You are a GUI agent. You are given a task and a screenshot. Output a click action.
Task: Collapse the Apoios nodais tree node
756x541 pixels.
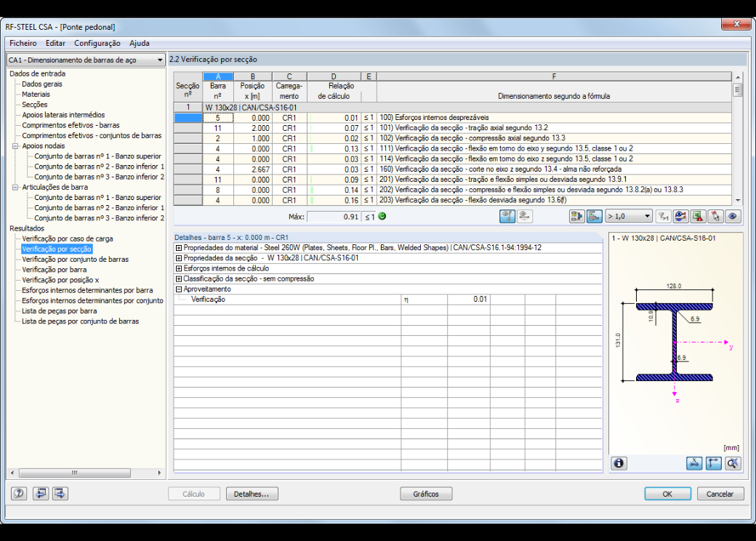tap(15, 145)
